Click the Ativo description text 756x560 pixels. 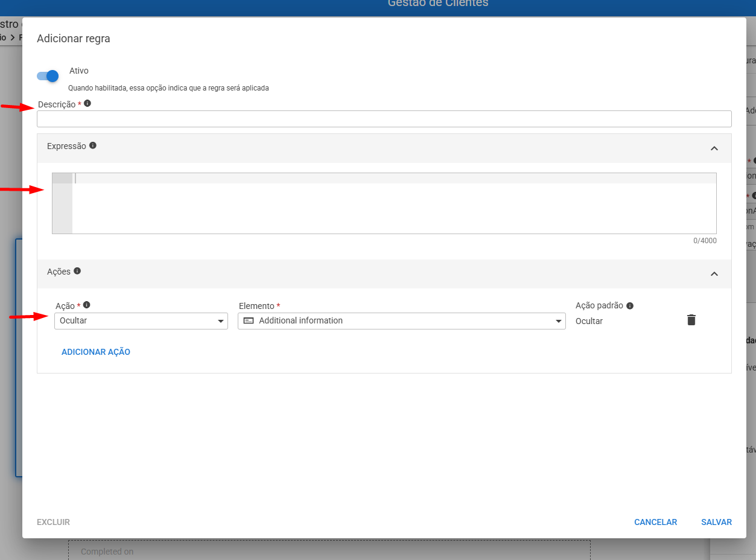click(x=168, y=88)
